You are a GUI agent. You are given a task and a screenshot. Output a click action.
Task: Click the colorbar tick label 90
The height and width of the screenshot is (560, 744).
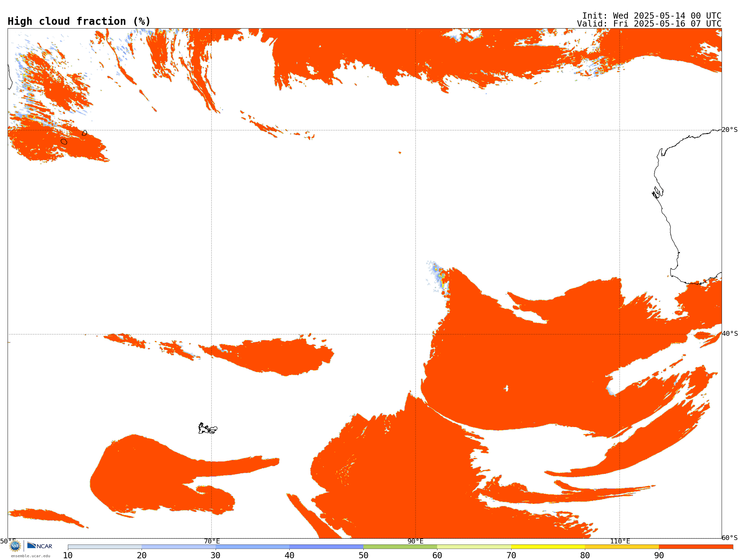[x=659, y=556]
